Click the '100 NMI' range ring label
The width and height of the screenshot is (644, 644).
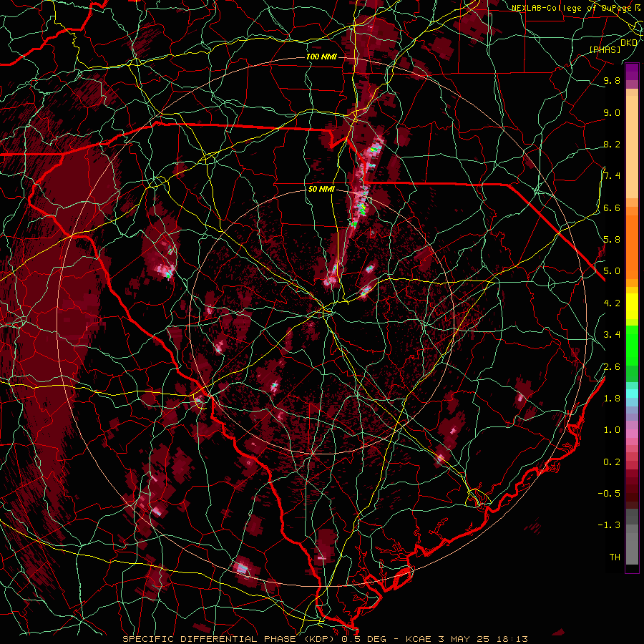tap(321, 57)
